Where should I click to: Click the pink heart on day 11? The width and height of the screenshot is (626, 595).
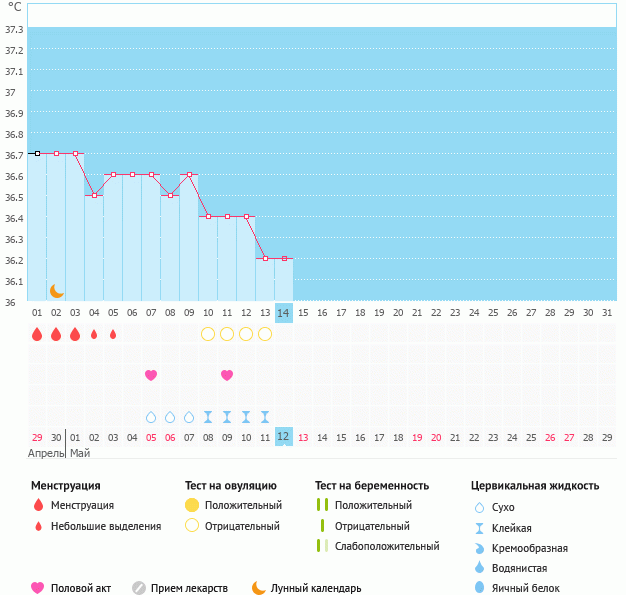pos(227,375)
